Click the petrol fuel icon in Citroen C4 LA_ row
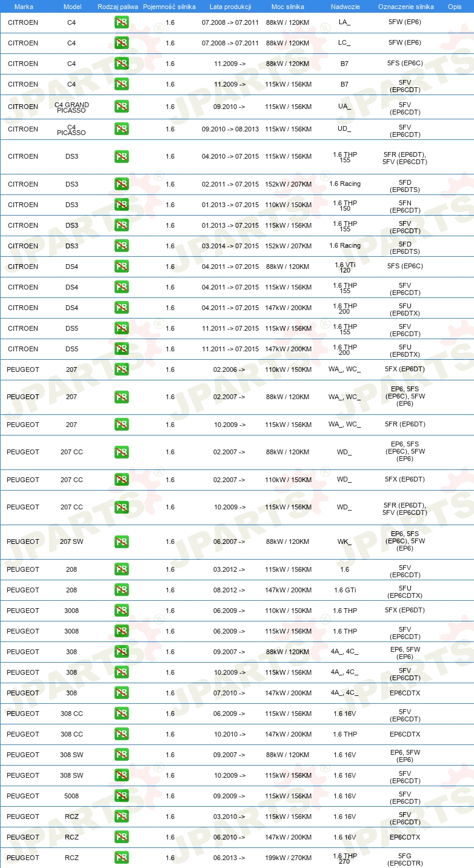474x868 pixels. click(122, 23)
